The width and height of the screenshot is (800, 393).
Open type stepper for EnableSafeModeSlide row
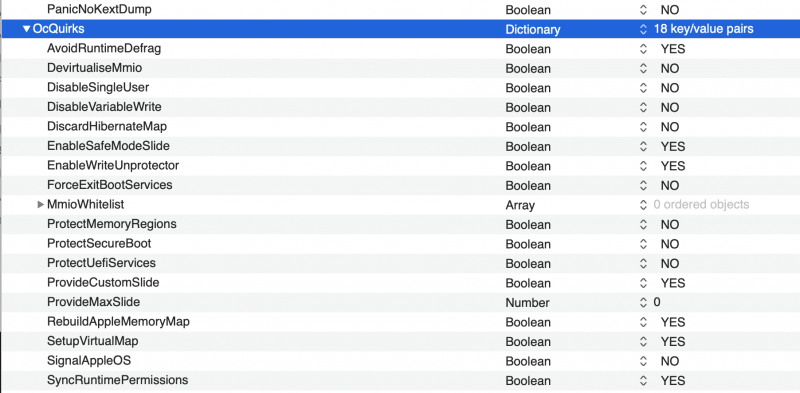click(x=643, y=146)
